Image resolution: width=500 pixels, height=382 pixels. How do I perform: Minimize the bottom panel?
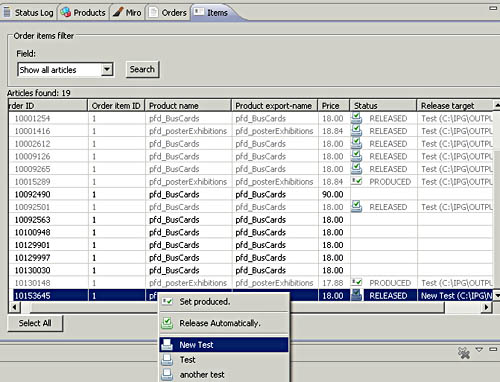[x=493, y=349]
